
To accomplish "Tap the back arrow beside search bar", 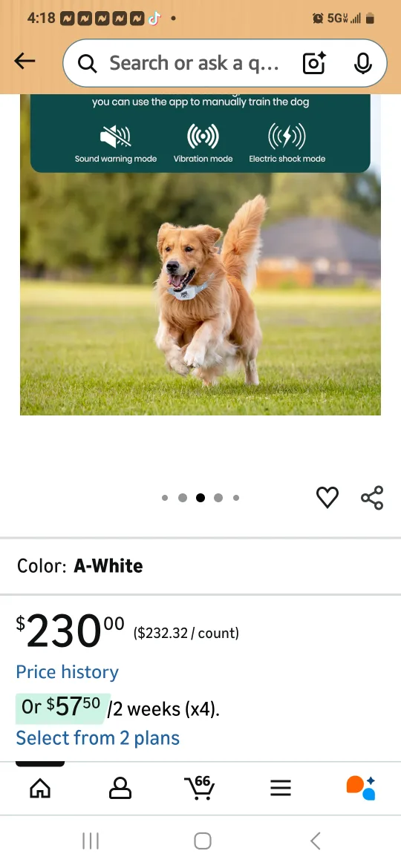I will tap(25, 62).
